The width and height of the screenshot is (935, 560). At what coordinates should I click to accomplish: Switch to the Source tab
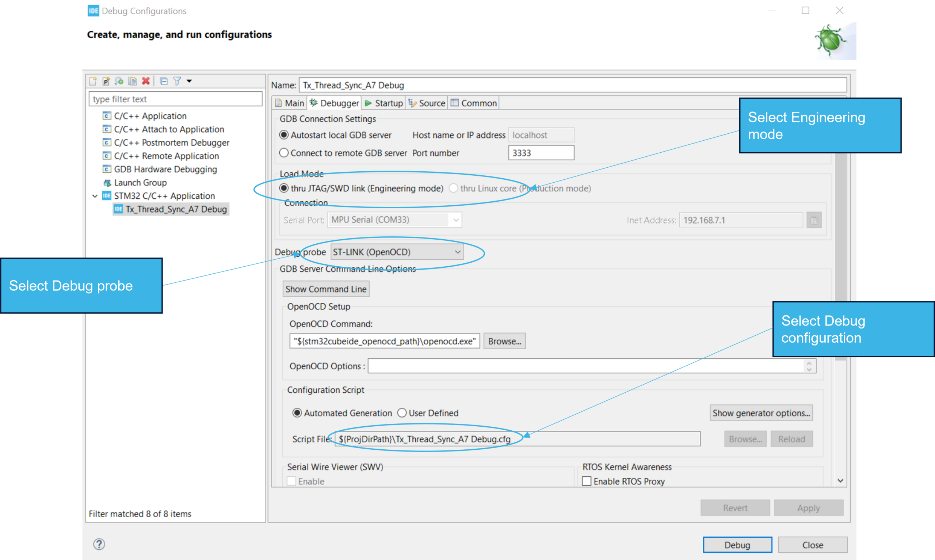pyautogui.click(x=427, y=103)
